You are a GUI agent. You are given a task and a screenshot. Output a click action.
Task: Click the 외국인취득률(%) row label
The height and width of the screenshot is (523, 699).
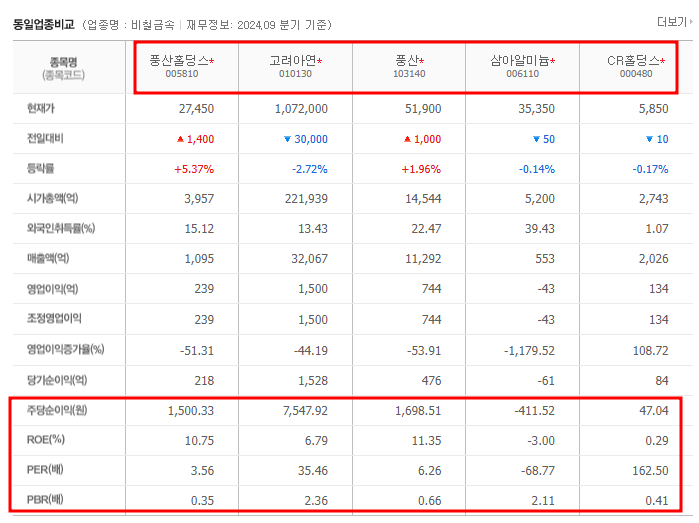coord(61,229)
